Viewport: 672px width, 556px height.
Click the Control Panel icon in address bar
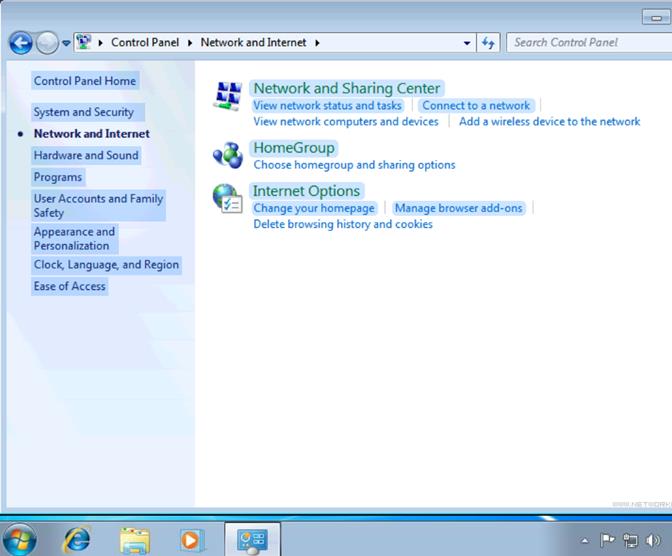pos(84,42)
